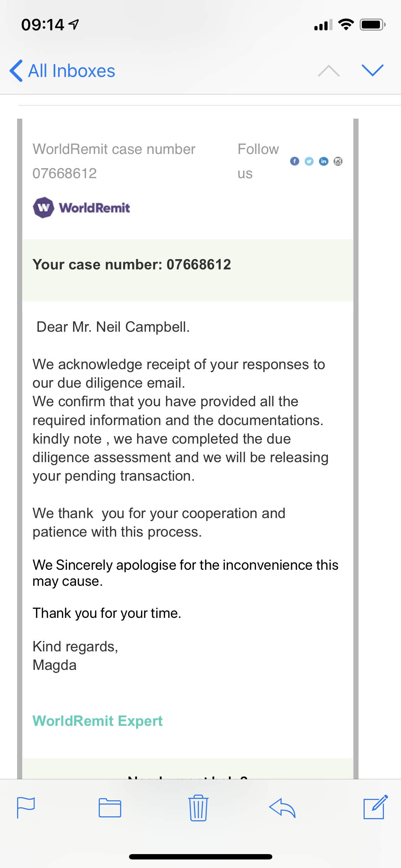Tap the battery icon in status bar
This screenshot has height=868, width=401.
point(372,25)
